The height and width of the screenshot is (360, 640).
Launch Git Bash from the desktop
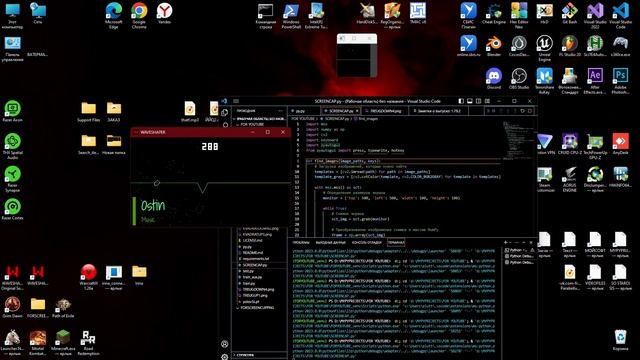[569, 13]
